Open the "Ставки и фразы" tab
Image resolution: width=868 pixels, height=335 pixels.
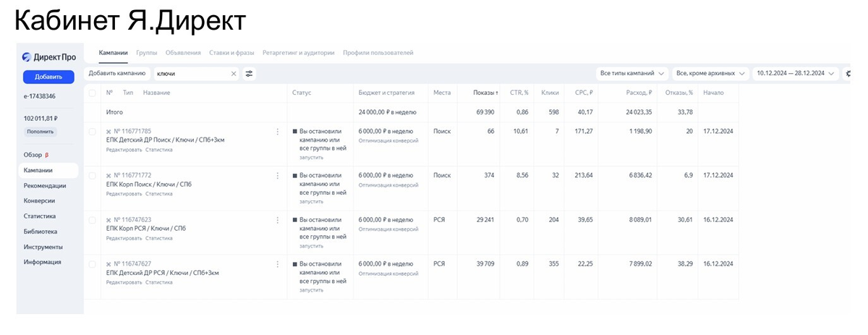[x=231, y=53]
